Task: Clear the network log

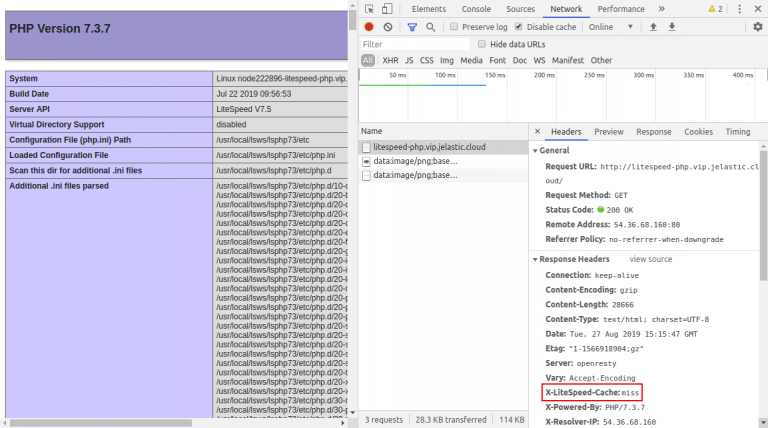Action: tap(388, 27)
